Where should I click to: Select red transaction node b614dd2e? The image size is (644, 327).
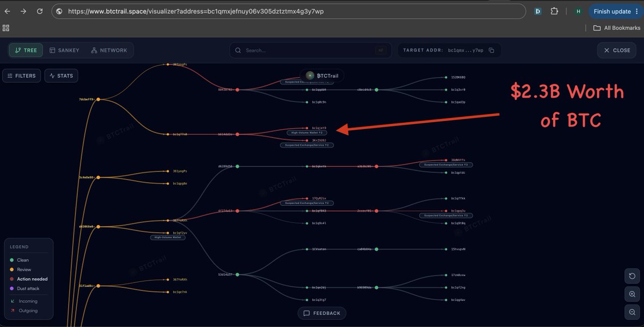(x=237, y=134)
